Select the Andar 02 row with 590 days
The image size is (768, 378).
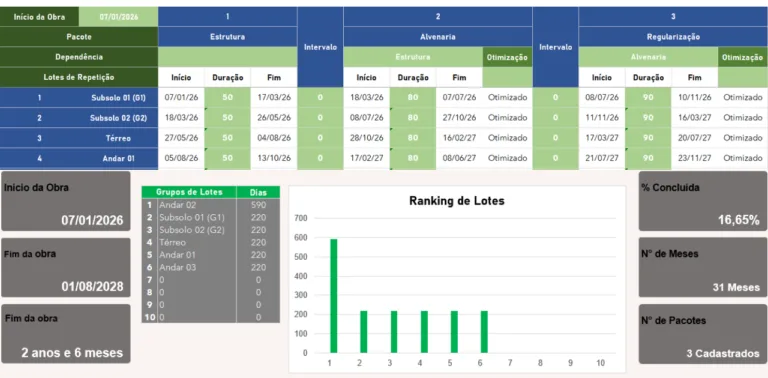[211, 205]
